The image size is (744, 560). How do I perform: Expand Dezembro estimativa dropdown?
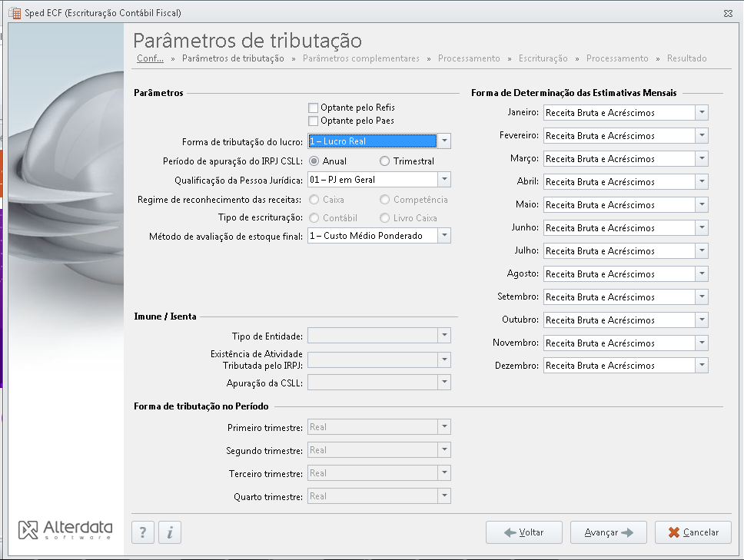coord(702,365)
